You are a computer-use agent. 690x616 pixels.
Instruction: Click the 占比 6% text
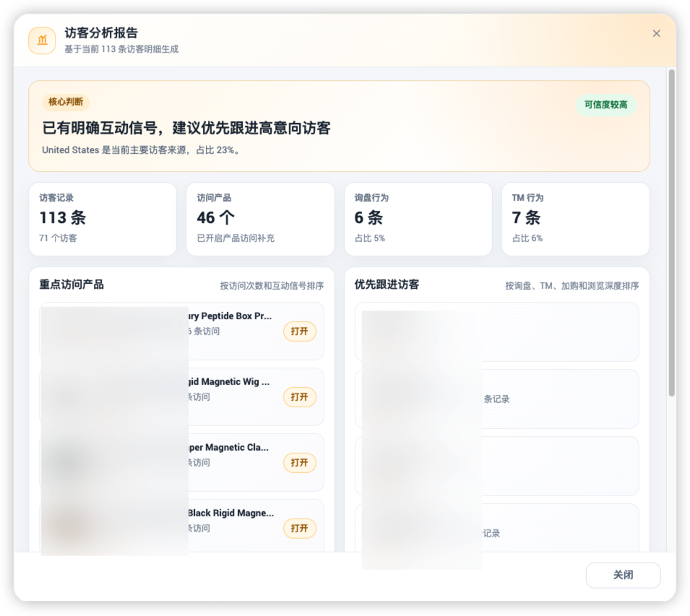(x=527, y=238)
